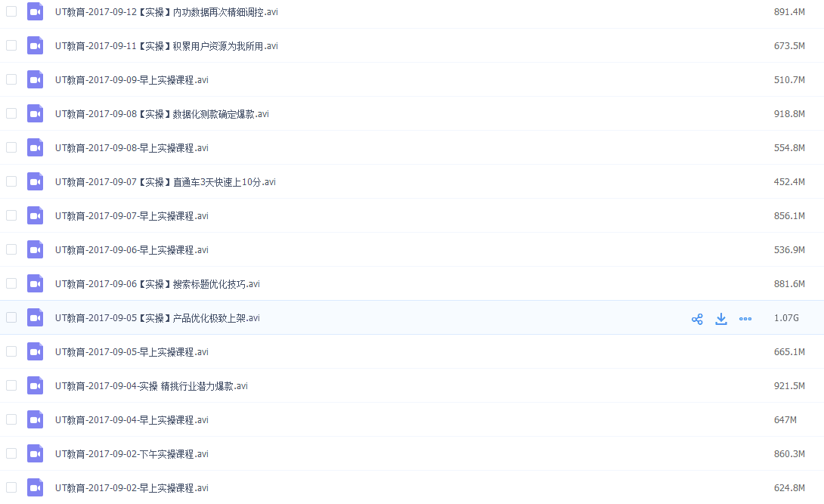Check the box for 2017-09-09-早上实操课程.avi
The image size is (824, 504).
[11, 79]
